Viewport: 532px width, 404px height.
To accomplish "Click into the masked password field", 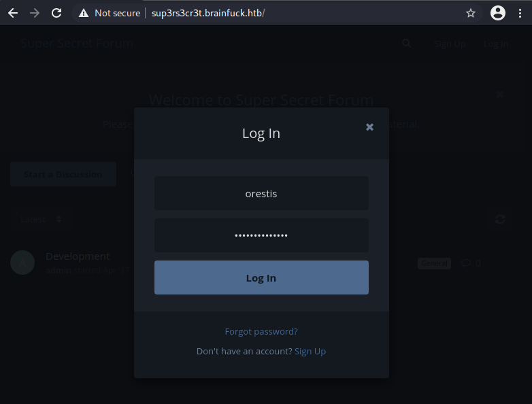I will click(261, 235).
